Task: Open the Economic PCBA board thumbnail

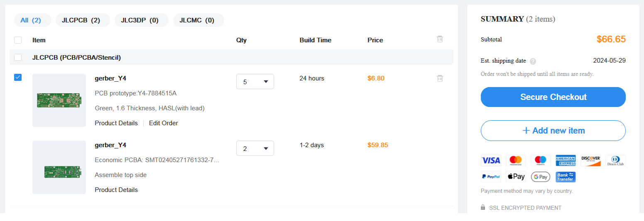Action: [59, 167]
